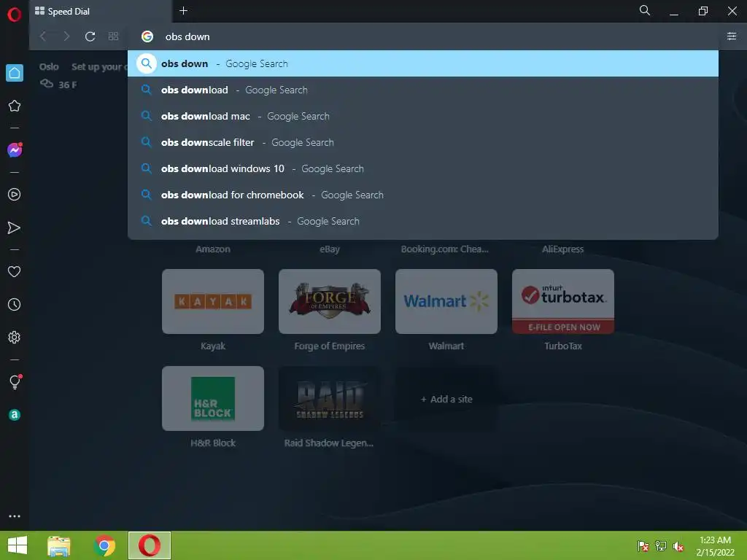Open Windows Start menu
The height and width of the screenshot is (560, 747).
point(18,545)
